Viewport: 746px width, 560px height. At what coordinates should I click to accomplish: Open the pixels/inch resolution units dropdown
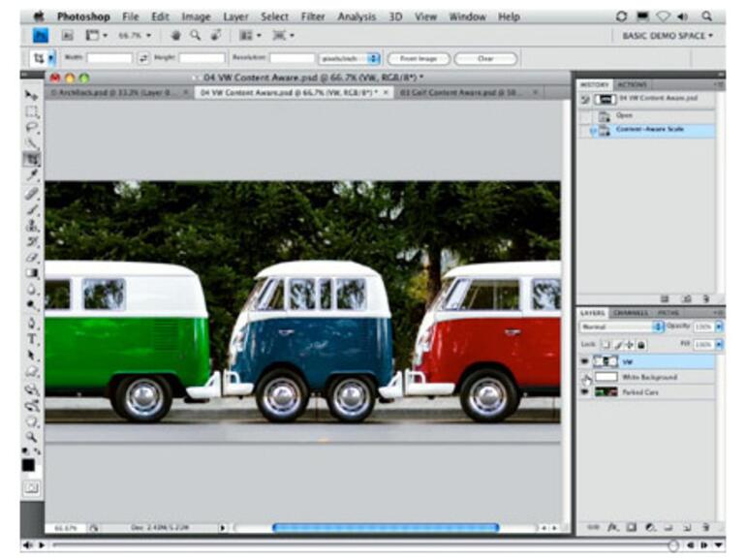351,58
